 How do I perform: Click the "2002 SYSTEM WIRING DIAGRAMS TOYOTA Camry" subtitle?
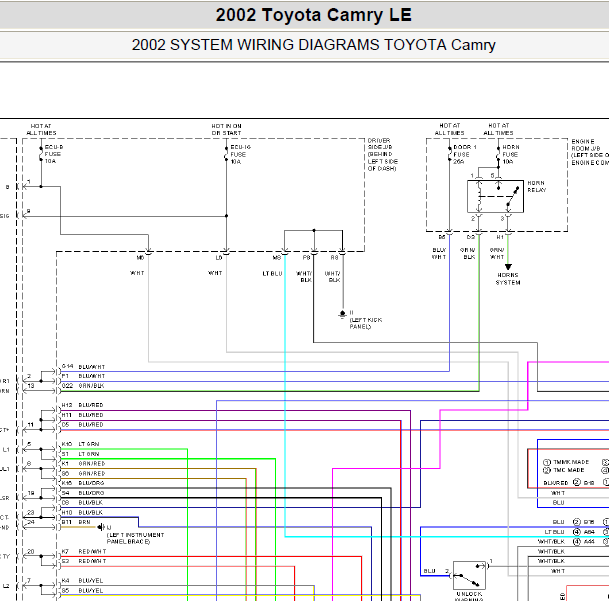coord(313,45)
